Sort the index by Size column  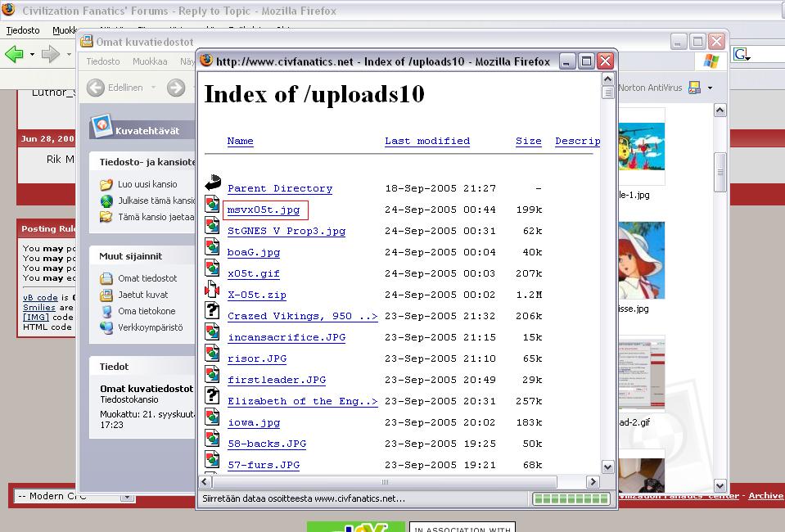(529, 141)
